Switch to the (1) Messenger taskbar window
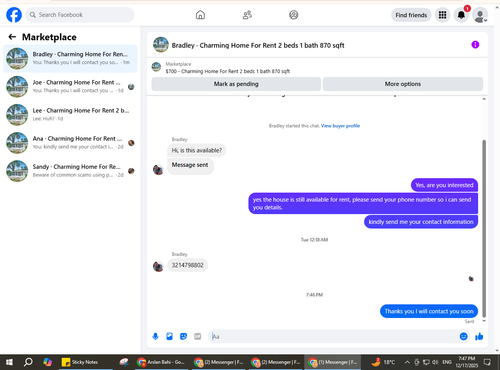Viewport: 500px width, 370px height. (x=332, y=362)
